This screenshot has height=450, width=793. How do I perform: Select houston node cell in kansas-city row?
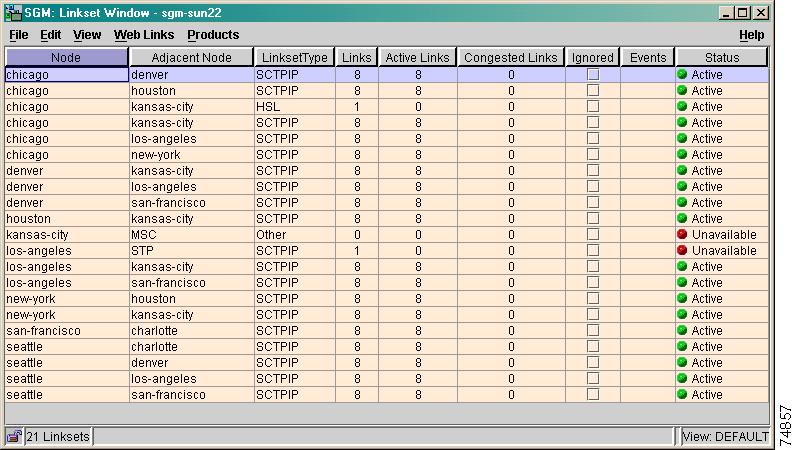tap(67, 218)
